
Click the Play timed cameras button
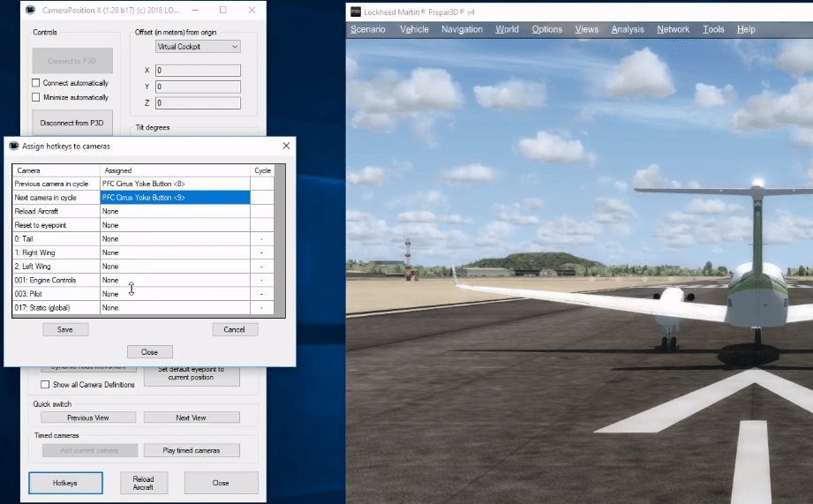(x=192, y=450)
